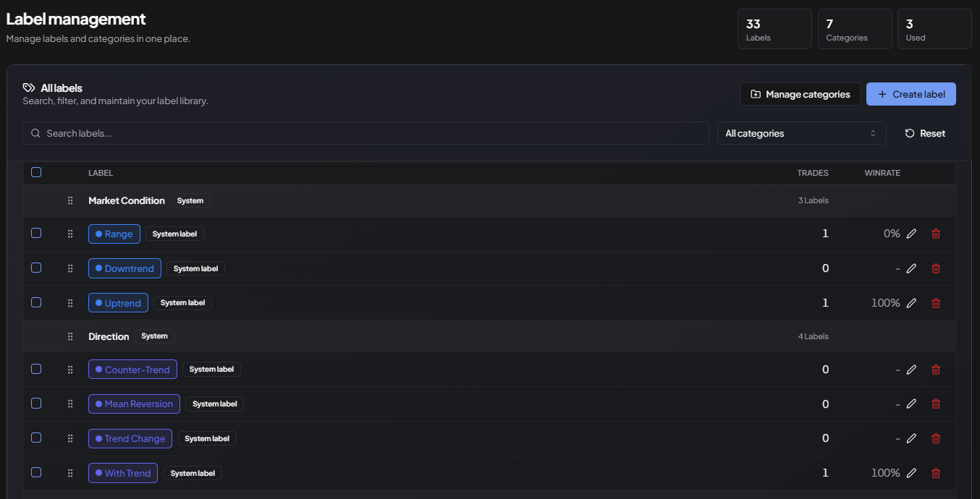Delete the Counter-Trend label via trash icon

pyautogui.click(x=936, y=370)
